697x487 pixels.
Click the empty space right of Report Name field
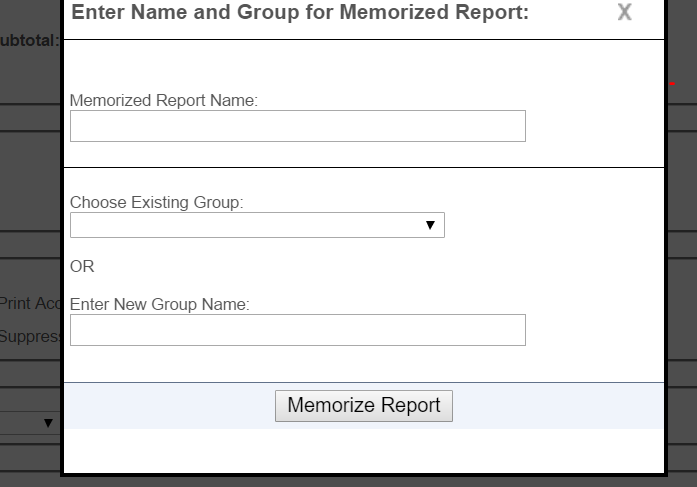(594, 126)
